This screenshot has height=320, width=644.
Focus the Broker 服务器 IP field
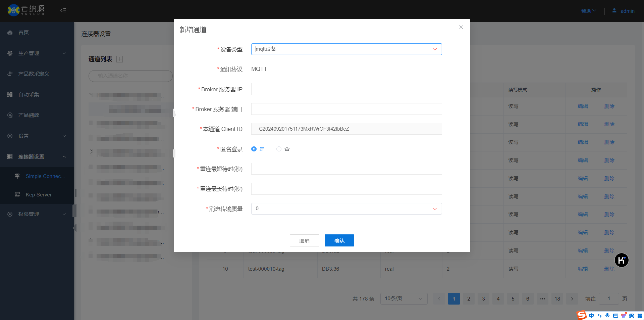coord(346,89)
